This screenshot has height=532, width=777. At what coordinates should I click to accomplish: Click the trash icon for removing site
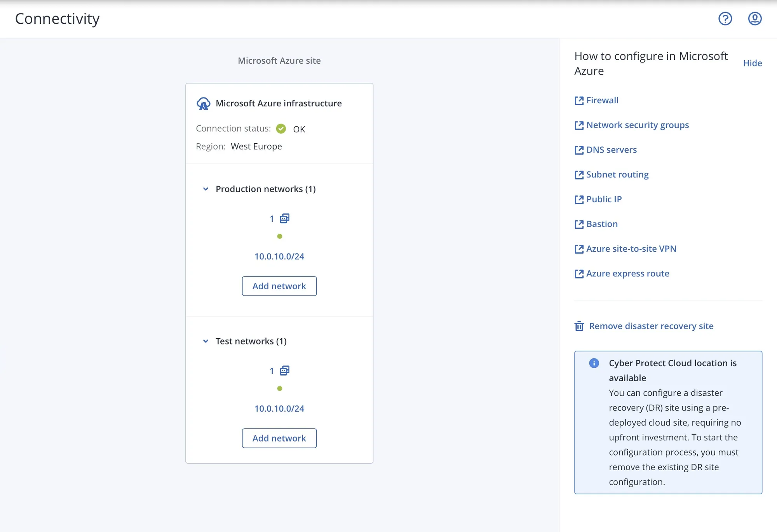pos(579,326)
